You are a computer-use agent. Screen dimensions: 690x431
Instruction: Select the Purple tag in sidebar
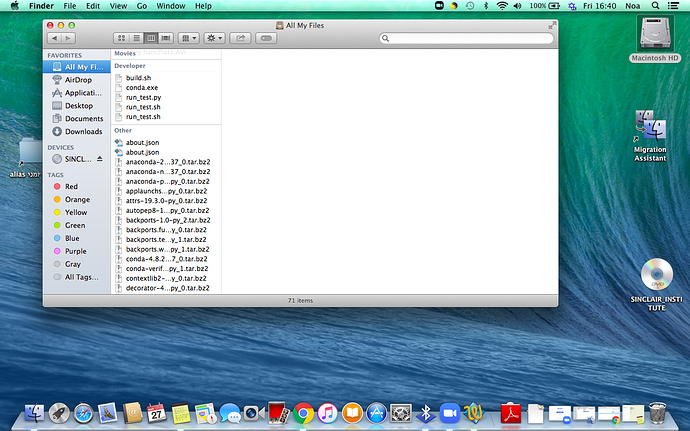[x=75, y=251]
